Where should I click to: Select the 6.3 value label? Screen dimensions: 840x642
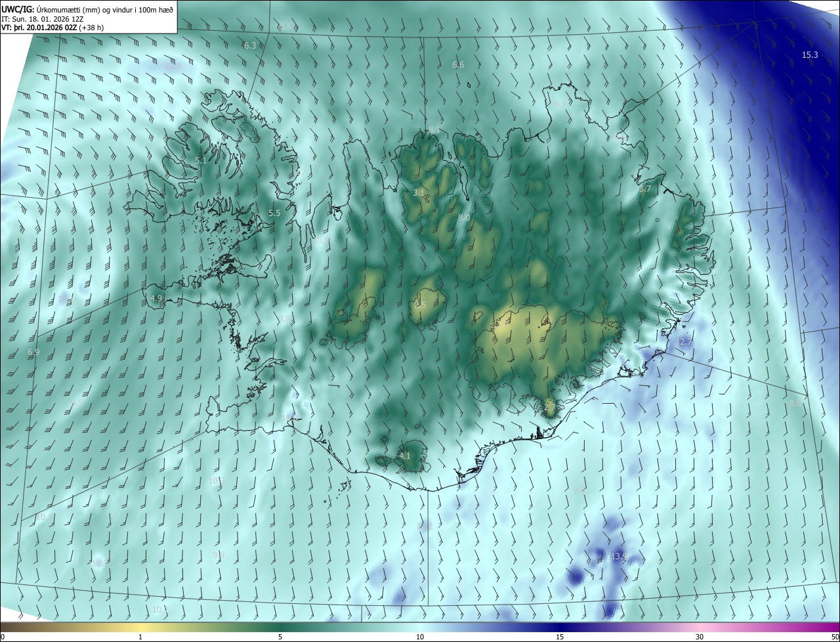tap(249, 45)
